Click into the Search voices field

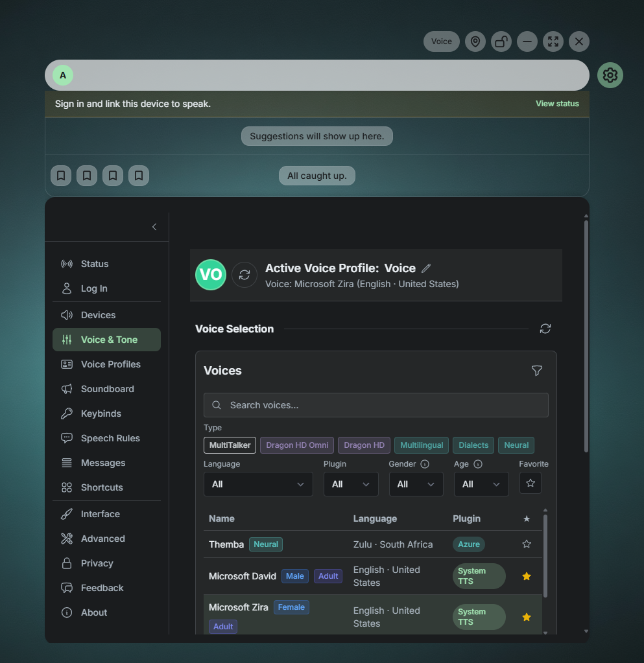click(376, 405)
